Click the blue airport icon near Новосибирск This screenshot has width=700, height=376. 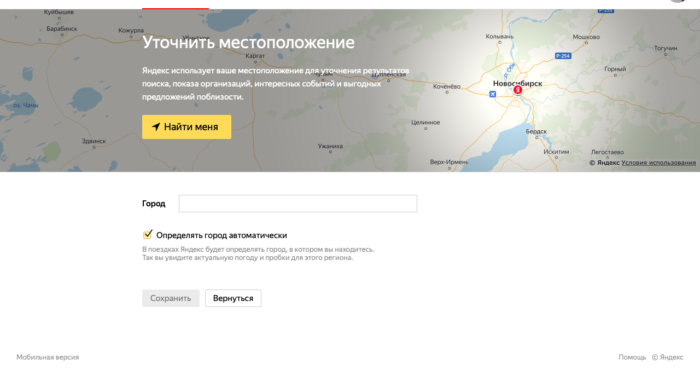coord(492,94)
